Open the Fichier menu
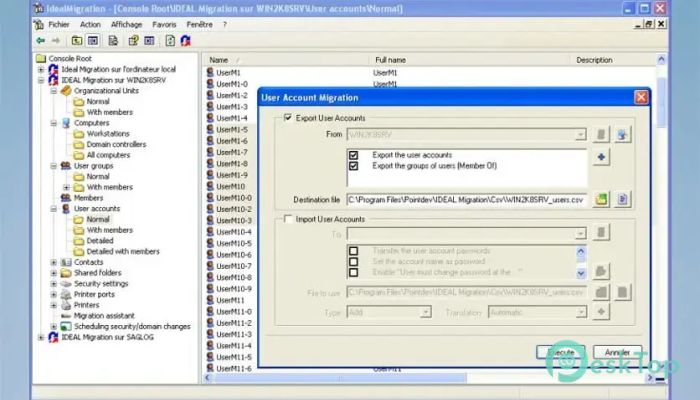The image size is (700, 400). tap(59, 25)
